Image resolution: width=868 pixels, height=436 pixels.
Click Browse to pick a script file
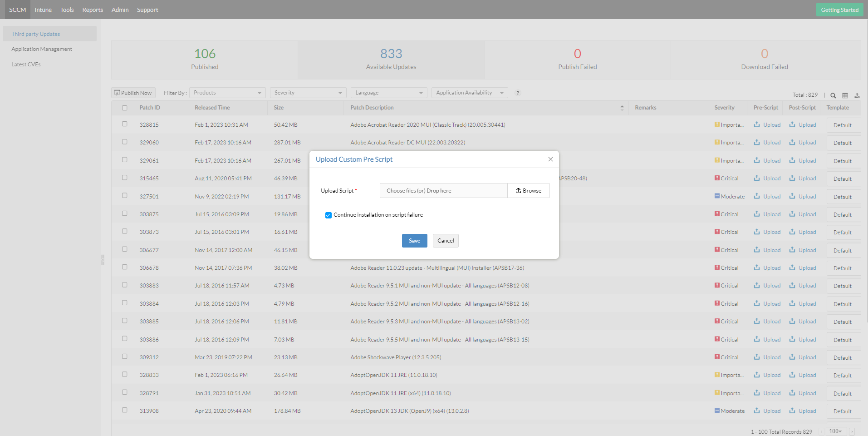[529, 191]
